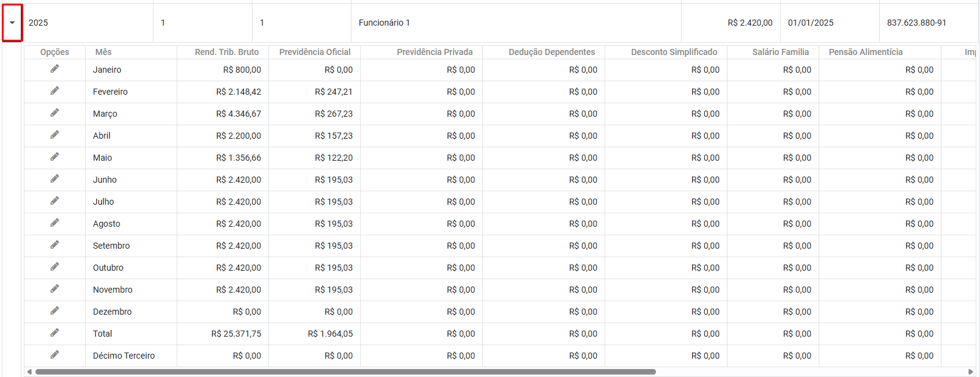Image resolution: width=980 pixels, height=377 pixels.
Task: Click the edit pencil for Setembro
Action: (x=54, y=245)
